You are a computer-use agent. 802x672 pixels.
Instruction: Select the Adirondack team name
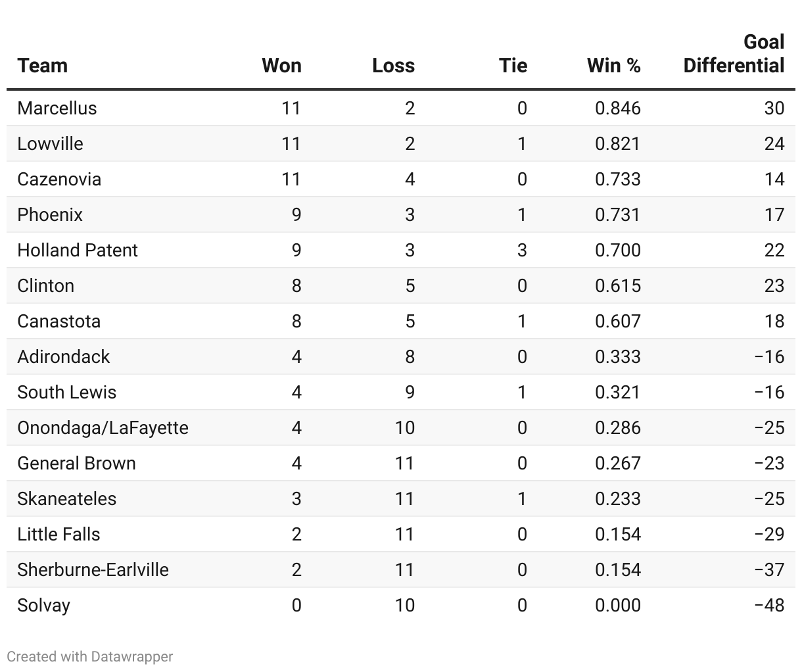[x=64, y=357]
